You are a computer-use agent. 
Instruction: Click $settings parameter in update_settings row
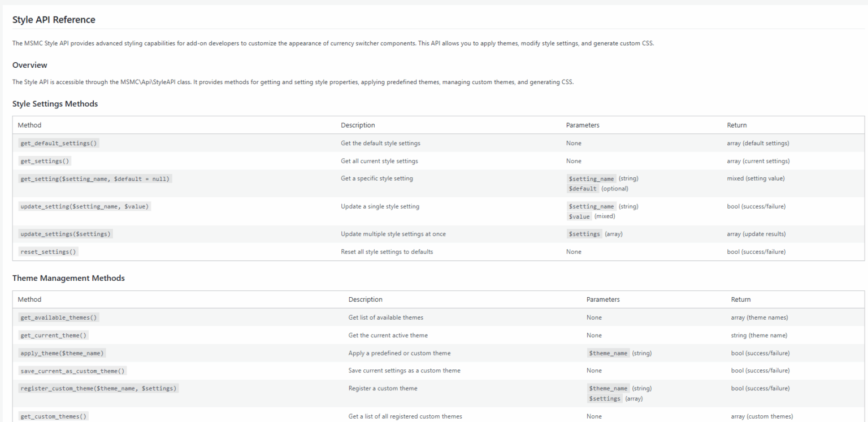584,234
